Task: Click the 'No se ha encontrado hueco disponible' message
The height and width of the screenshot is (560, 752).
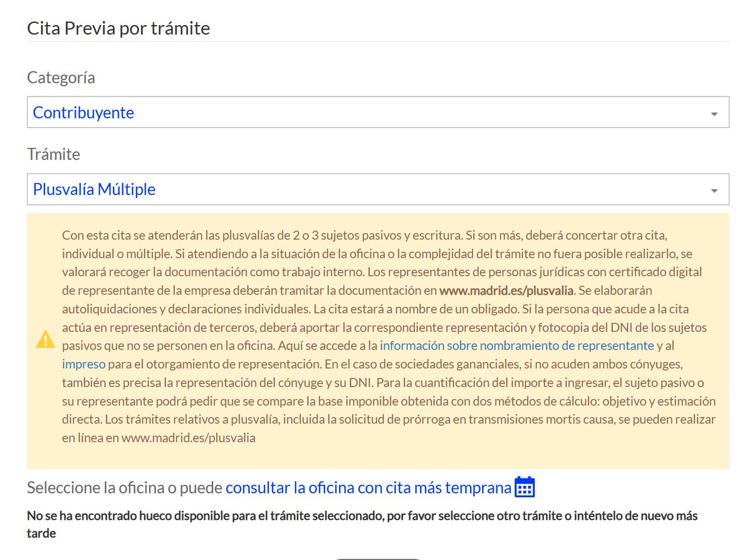Action: [362, 524]
